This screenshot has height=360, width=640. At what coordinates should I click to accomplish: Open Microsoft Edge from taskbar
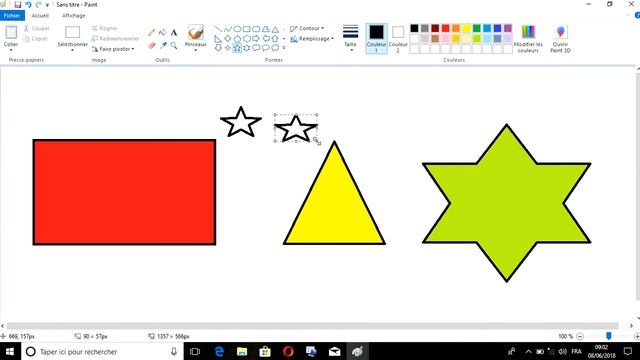coord(219,351)
